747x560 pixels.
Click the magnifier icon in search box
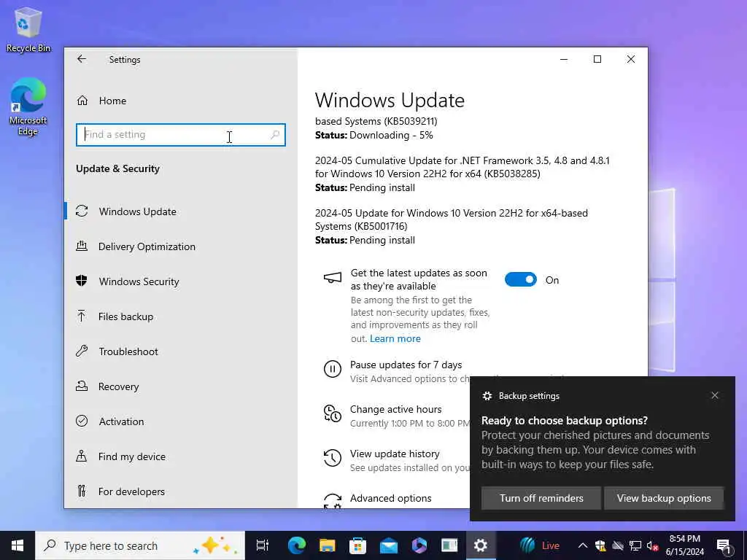click(x=275, y=135)
